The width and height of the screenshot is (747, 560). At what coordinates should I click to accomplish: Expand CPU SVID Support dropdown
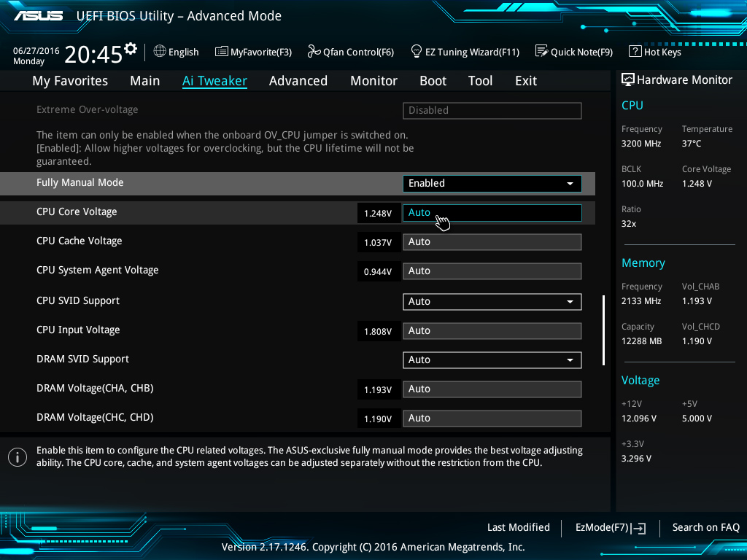[x=492, y=301]
